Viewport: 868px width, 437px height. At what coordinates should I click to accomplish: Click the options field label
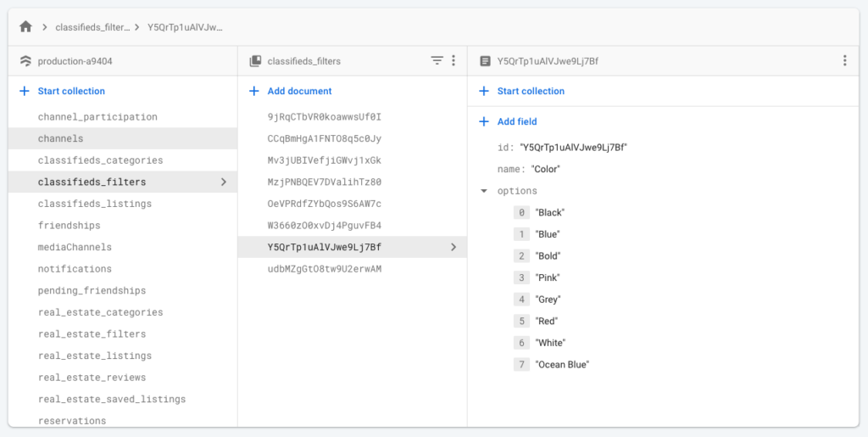pos(517,191)
